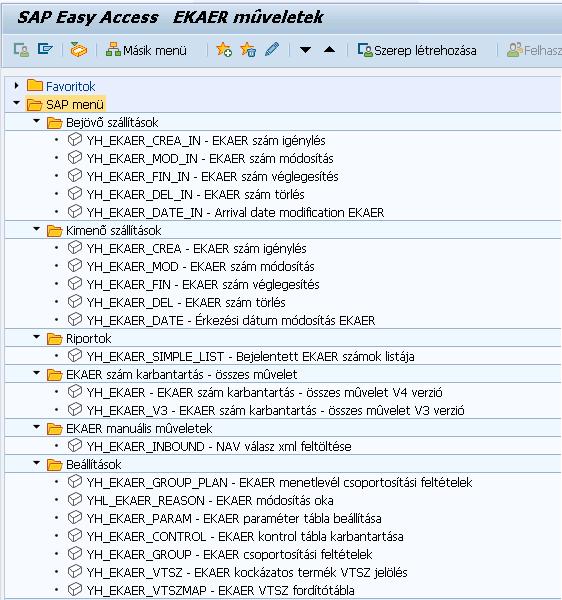Move favorite down arrow icon
This screenshot has height=600, width=562.
click(x=305, y=50)
